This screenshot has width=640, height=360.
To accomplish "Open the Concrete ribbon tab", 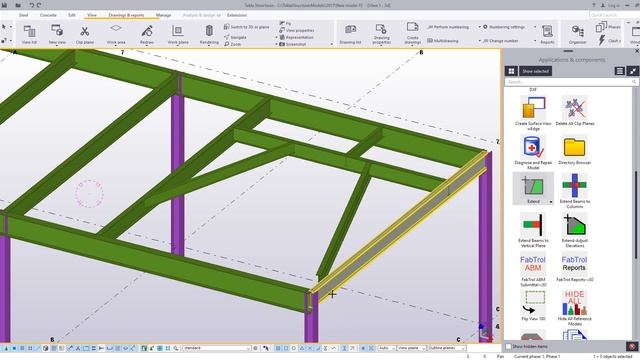I will point(48,15).
